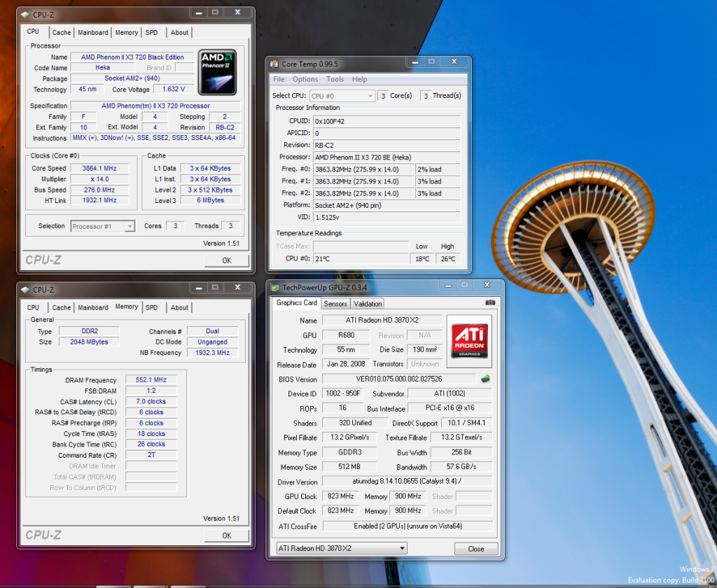Click the Code Name Heka field
717x588 pixels.
(102, 68)
